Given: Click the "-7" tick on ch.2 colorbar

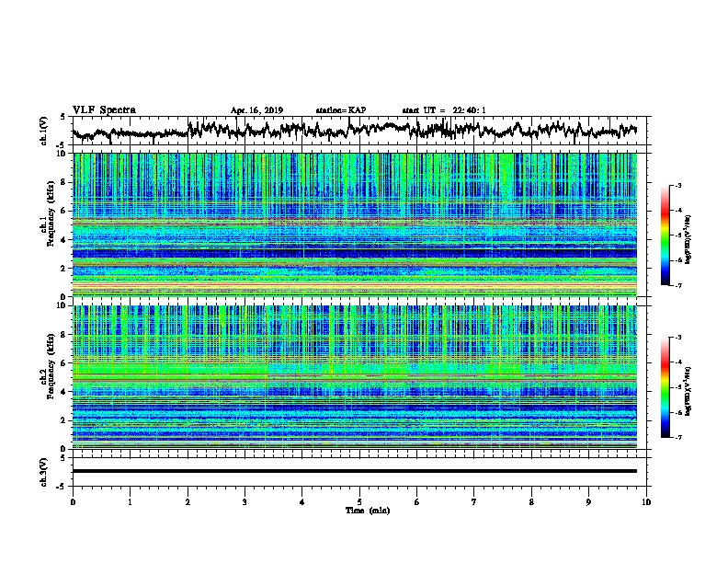Looking at the screenshot, I should point(677,437).
